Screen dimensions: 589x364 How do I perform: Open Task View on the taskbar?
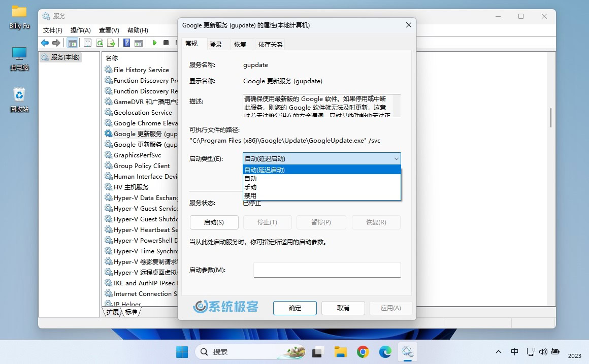point(317,352)
